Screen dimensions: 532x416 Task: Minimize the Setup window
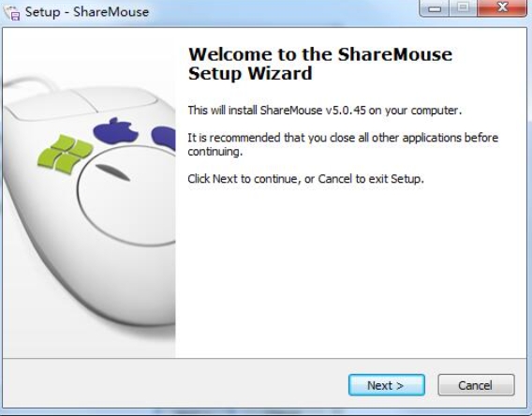[x=435, y=8]
